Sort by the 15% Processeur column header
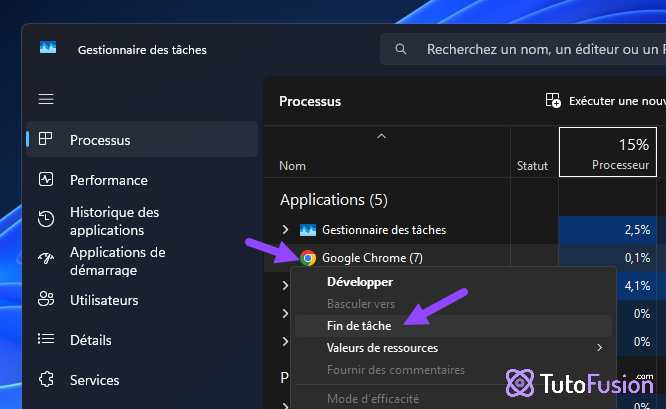666x409 pixels. [608, 152]
